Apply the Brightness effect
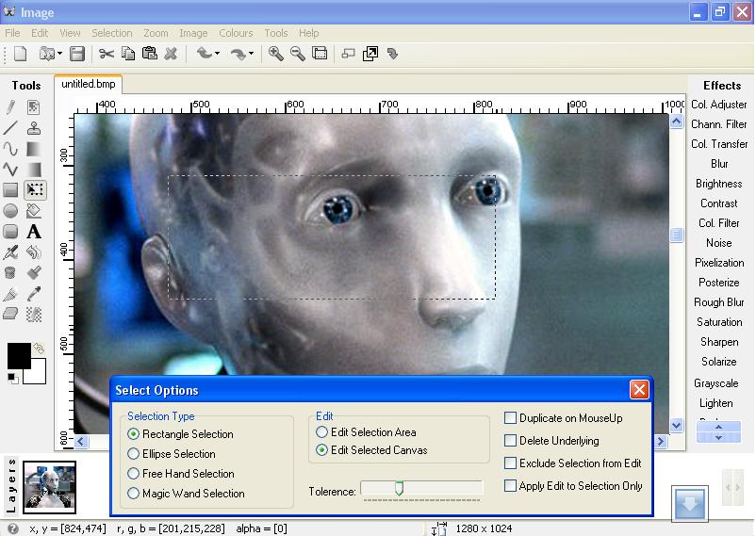756x536 pixels. pos(719,184)
